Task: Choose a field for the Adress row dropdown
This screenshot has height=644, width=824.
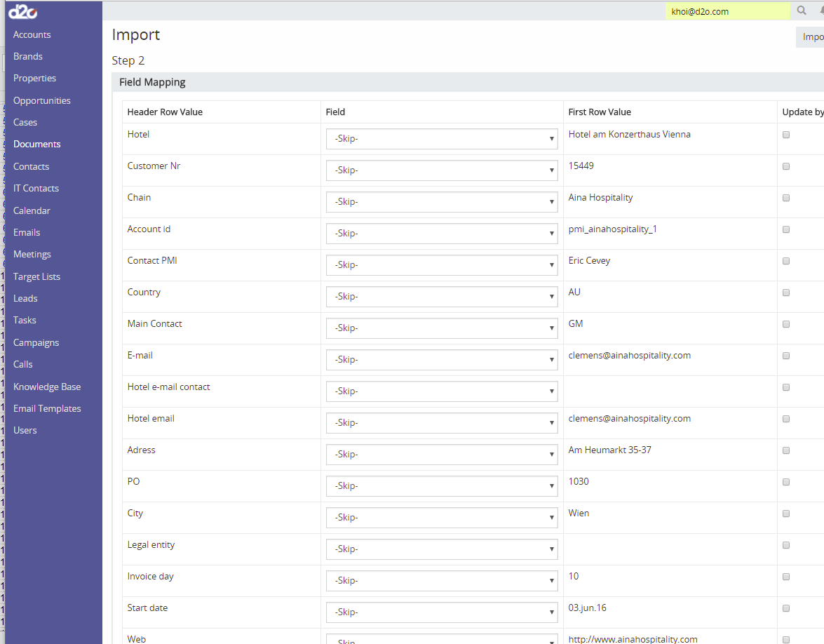Action: pos(442,455)
